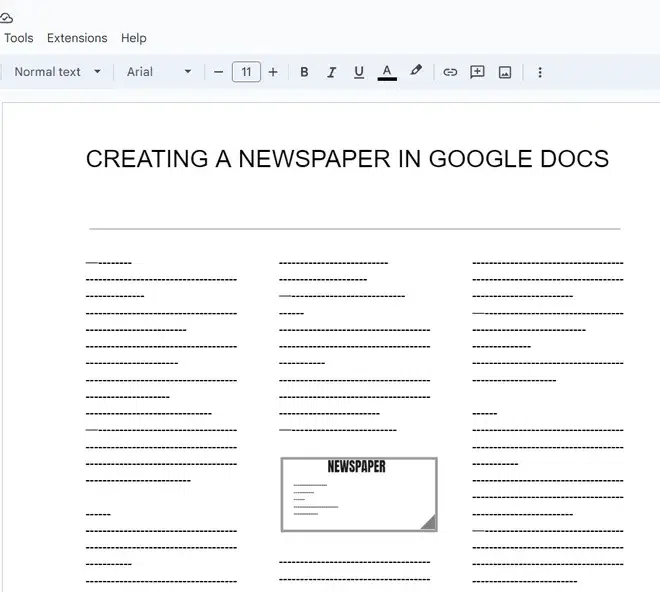Image resolution: width=660 pixels, height=592 pixels.
Task: Open the text color picker
Action: pyautogui.click(x=387, y=72)
